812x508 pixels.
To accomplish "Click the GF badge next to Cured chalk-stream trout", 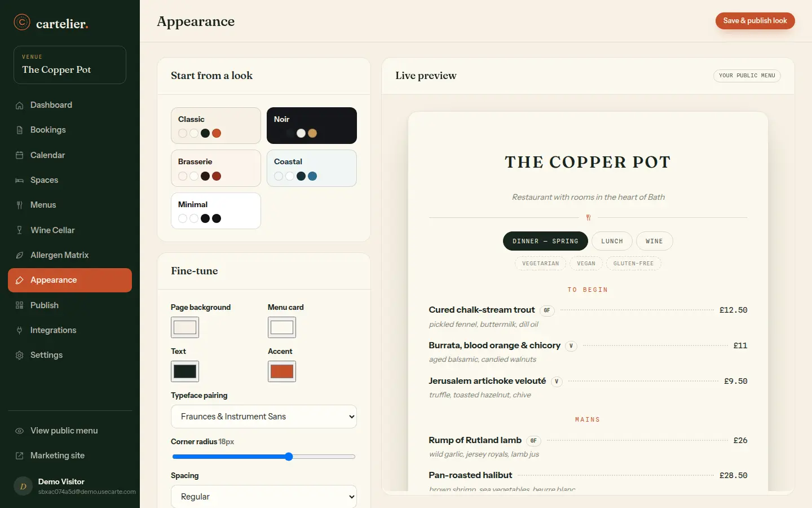I will click(x=547, y=310).
